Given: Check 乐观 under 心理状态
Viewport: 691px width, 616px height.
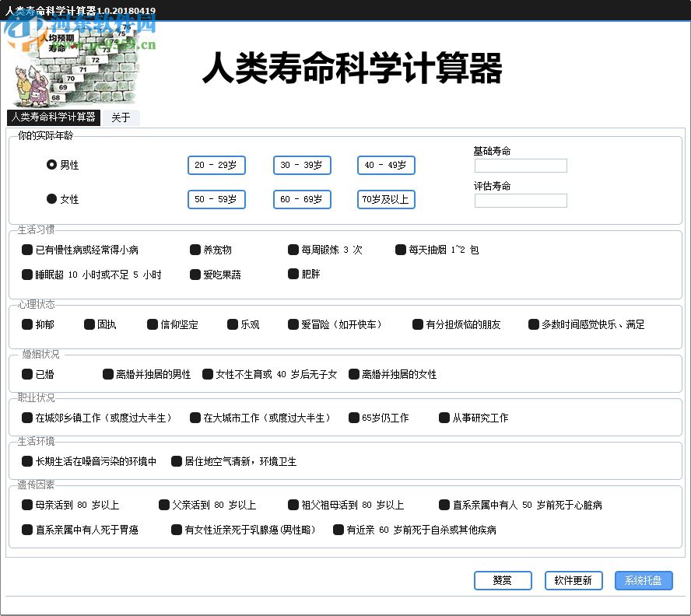Looking at the screenshot, I should tap(232, 324).
